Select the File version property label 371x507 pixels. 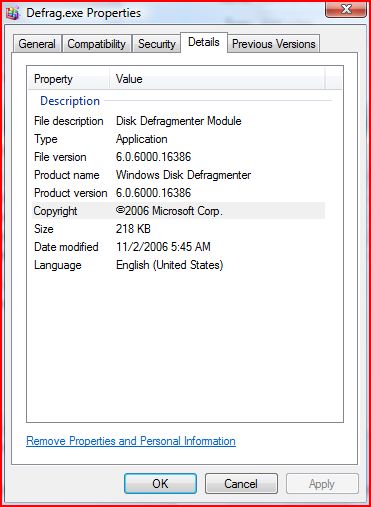pyautogui.click(x=60, y=157)
